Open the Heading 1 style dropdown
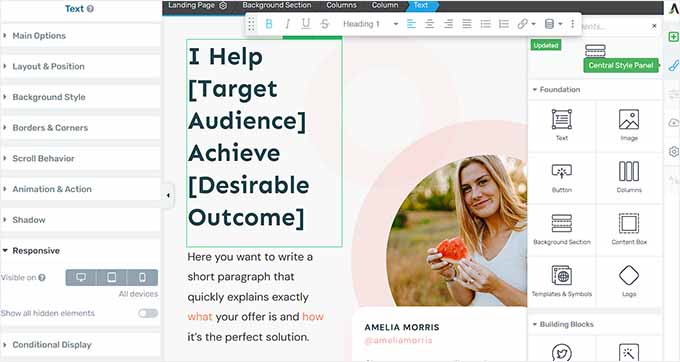The width and height of the screenshot is (680, 362). point(370,24)
